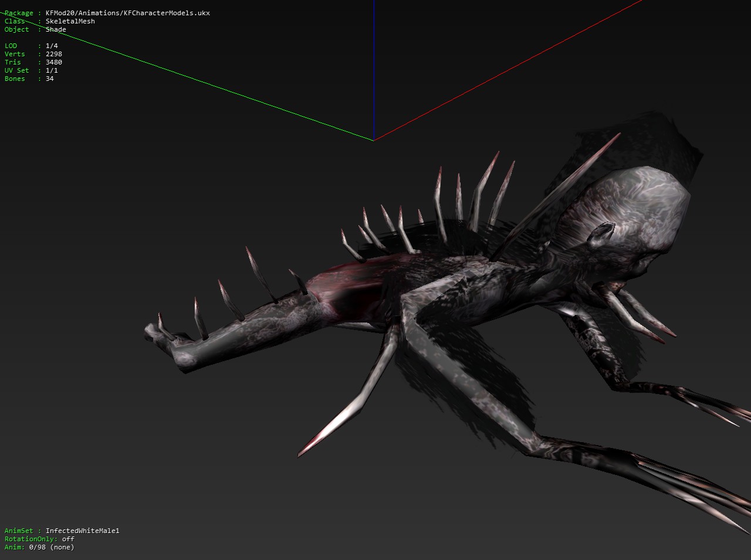
Task: Click the "AnimSet" label
Action: pos(19,531)
